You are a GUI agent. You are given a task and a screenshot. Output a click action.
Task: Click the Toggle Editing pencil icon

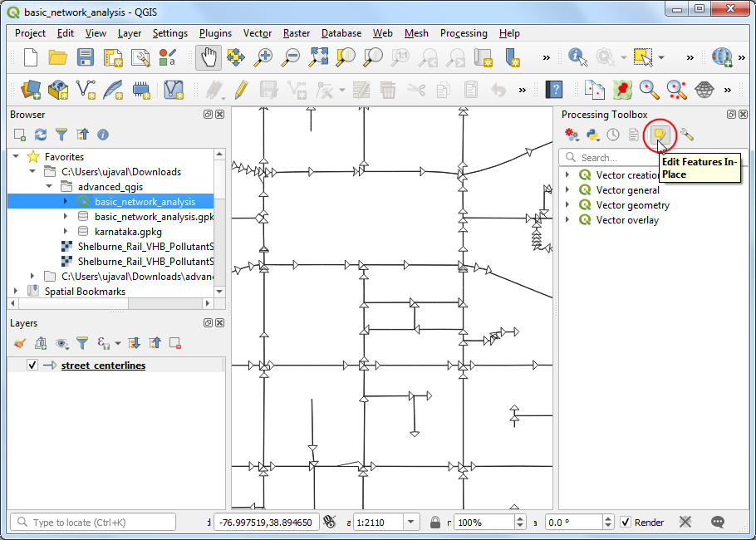pos(241,89)
